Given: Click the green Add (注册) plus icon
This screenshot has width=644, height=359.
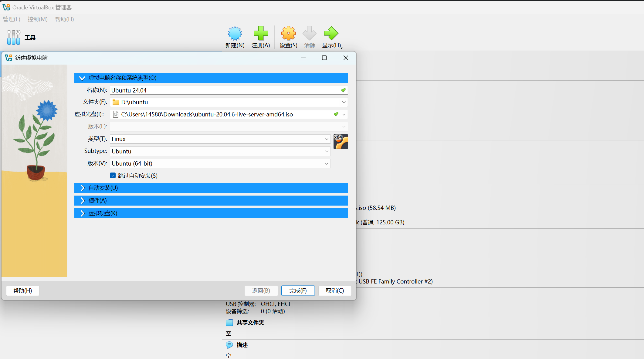Looking at the screenshot, I should click(260, 33).
